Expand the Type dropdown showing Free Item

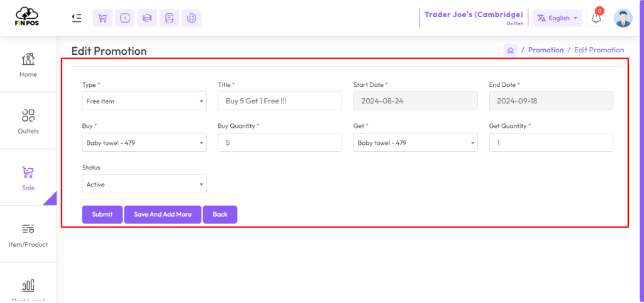click(x=144, y=101)
